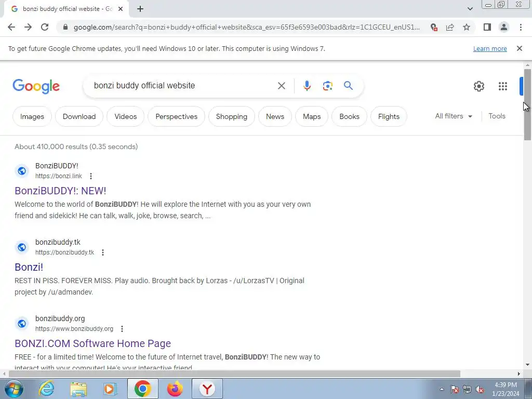Open the muted volume tray icon
Screen dimensions: 532x399
click(x=480, y=389)
